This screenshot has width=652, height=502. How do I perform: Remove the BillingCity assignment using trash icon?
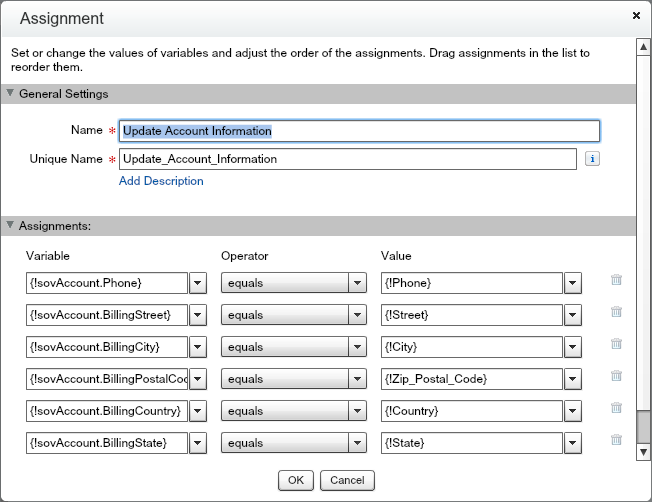(x=616, y=346)
